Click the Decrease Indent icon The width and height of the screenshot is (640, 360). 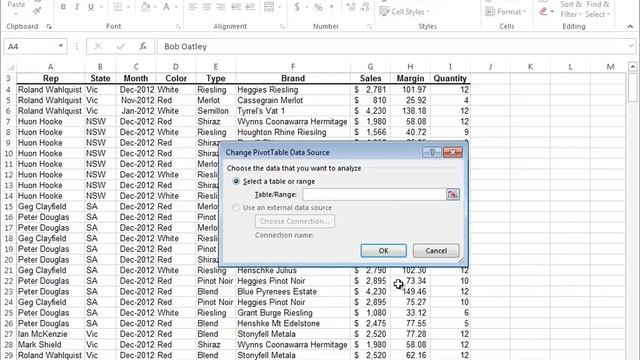click(236, 7)
